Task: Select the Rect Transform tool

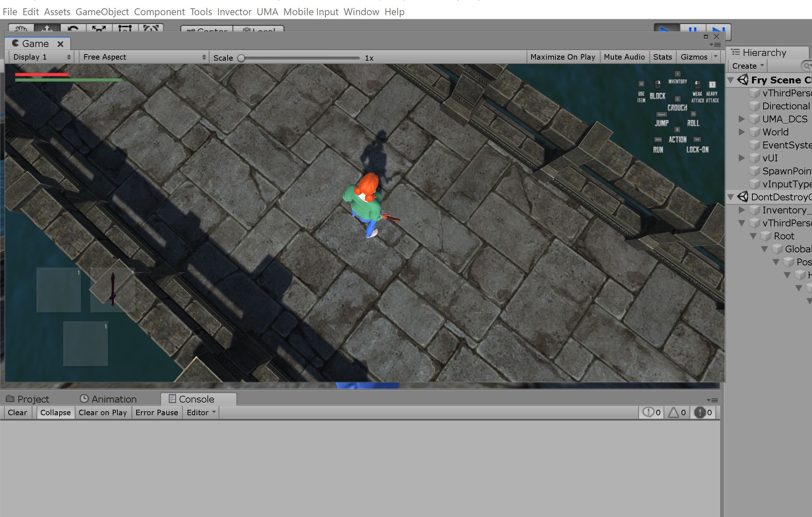Action: 125,28
